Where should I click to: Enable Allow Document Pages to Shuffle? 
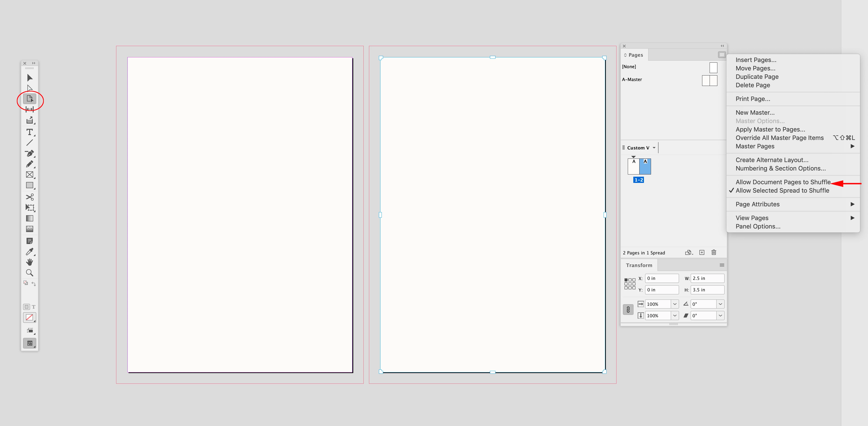pos(783,182)
